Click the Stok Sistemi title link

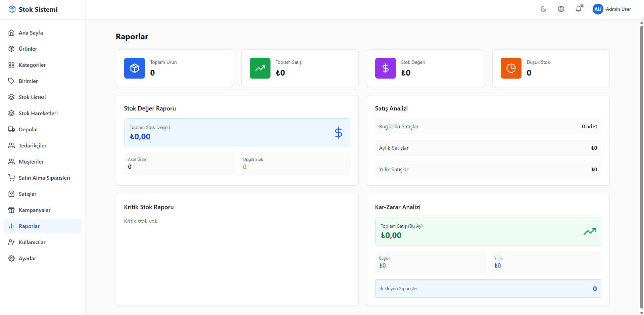[38, 9]
